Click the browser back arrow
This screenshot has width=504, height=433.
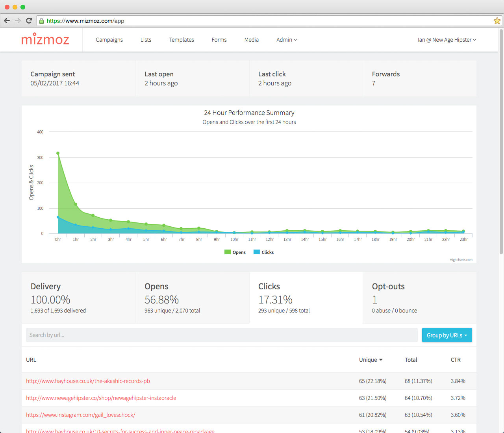tap(7, 20)
